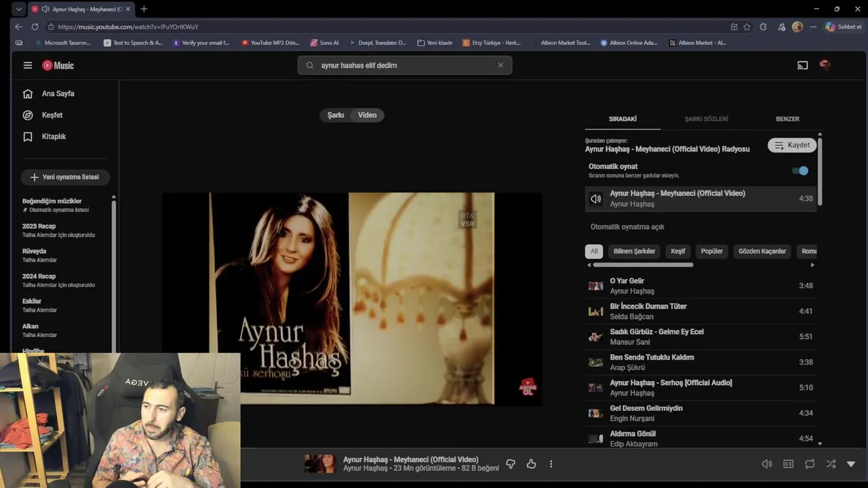The width and height of the screenshot is (868, 488).
Task: Open the Suno AI bookmark
Action: click(325, 43)
